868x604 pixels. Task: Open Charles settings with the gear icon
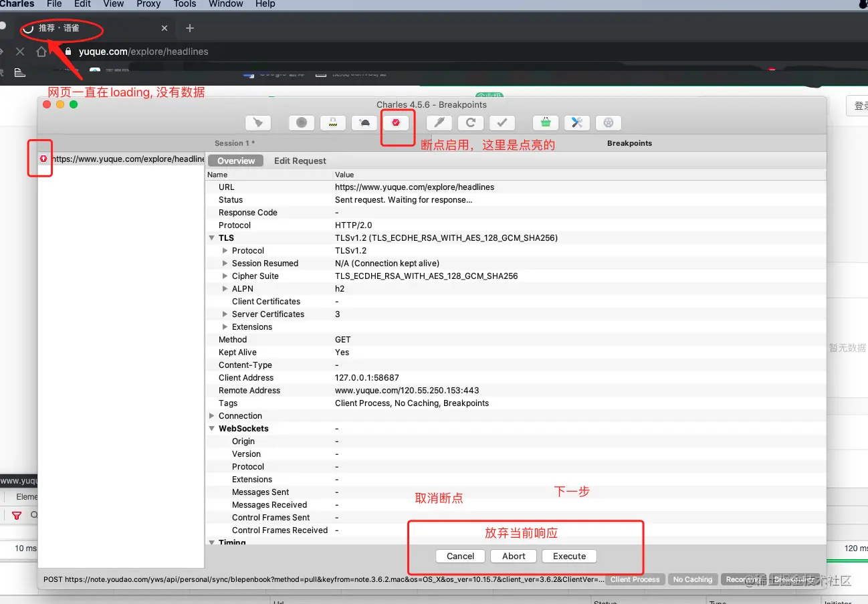[x=609, y=122]
